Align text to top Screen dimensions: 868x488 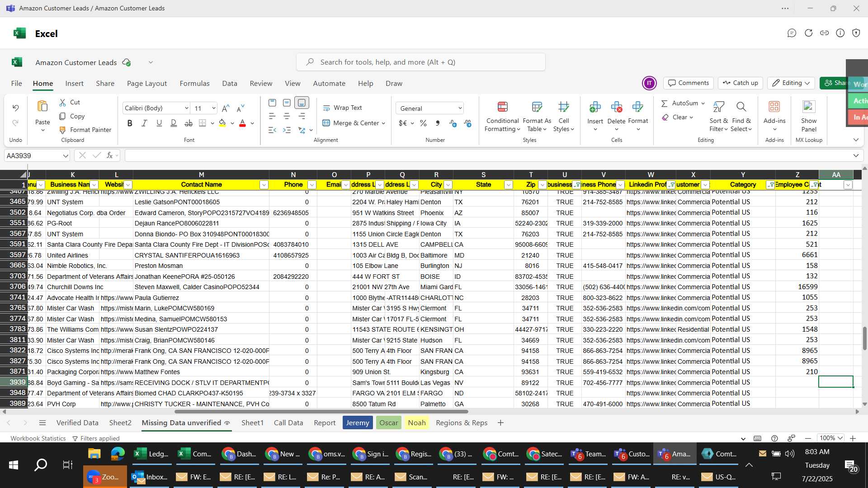click(272, 103)
